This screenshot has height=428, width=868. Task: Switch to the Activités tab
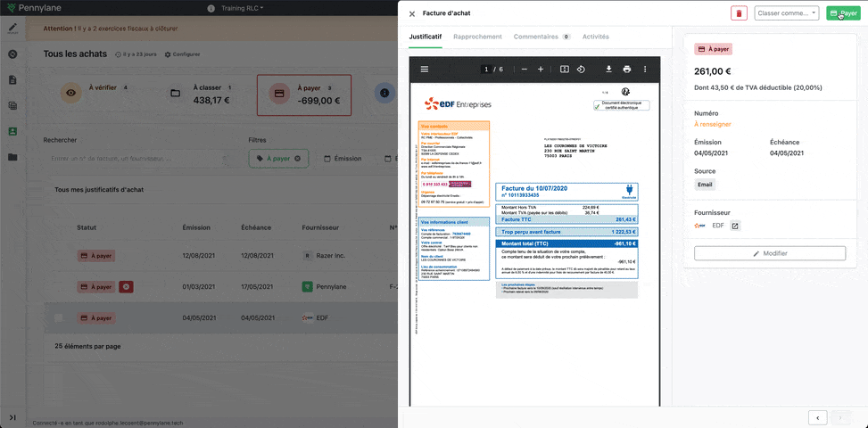595,37
